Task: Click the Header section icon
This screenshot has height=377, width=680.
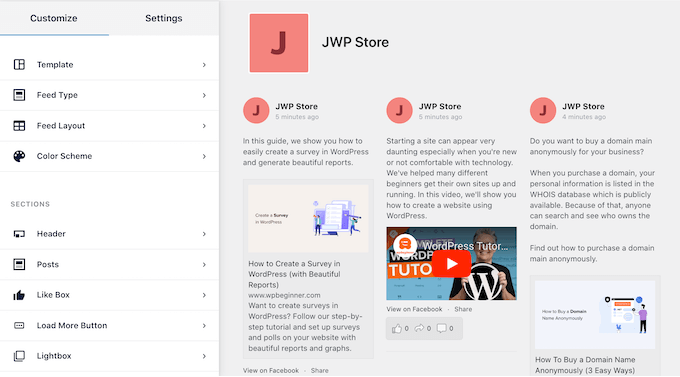Action: 19,234
